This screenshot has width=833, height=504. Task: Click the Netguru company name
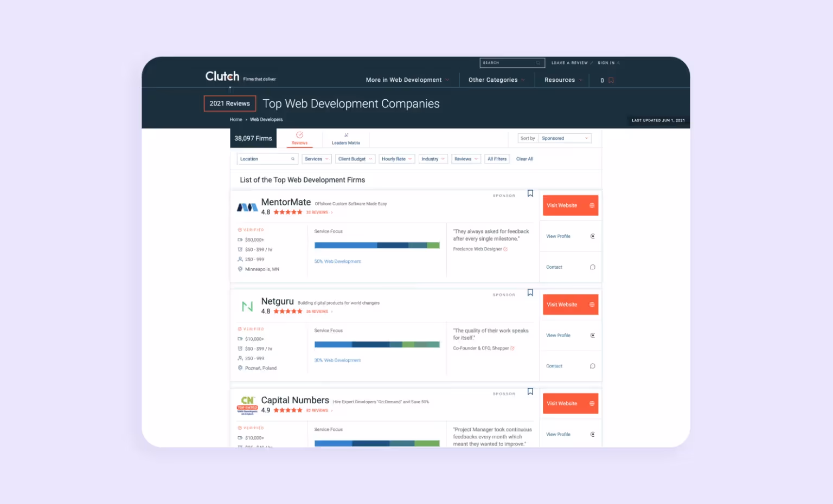click(x=277, y=301)
